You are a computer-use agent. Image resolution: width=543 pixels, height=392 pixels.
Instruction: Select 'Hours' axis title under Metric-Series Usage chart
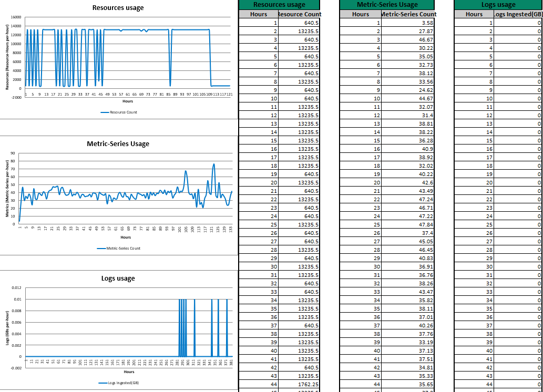click(x=125, y=237)
